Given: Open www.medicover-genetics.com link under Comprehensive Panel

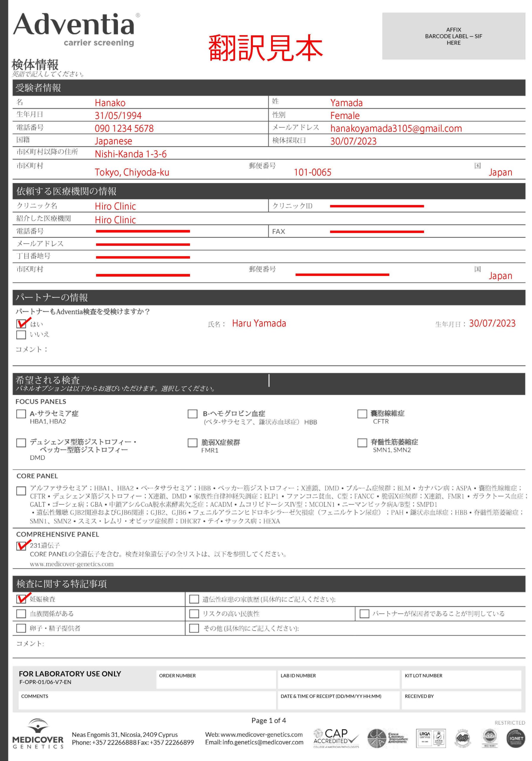Looking at the screenshot, I should click(72, 564).
